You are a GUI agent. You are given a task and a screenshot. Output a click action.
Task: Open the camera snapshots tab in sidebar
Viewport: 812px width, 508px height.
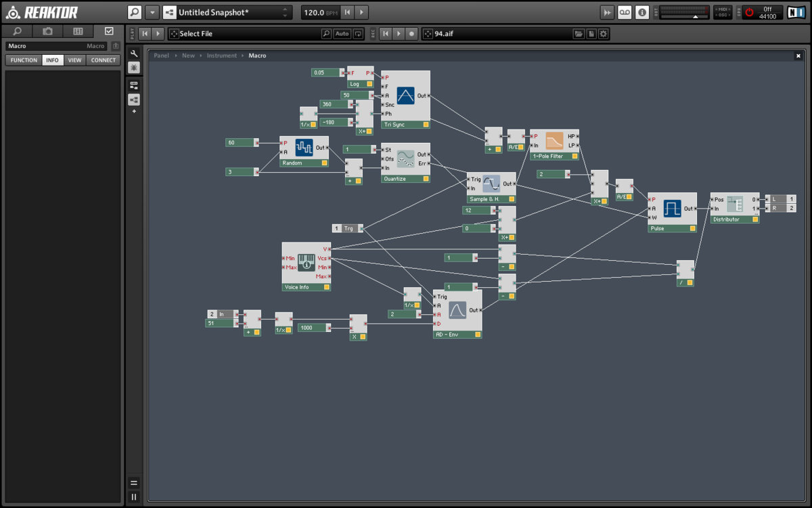click(47, 31)
